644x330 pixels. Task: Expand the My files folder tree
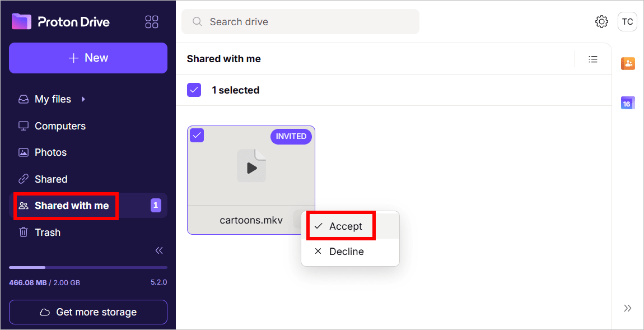83,99
